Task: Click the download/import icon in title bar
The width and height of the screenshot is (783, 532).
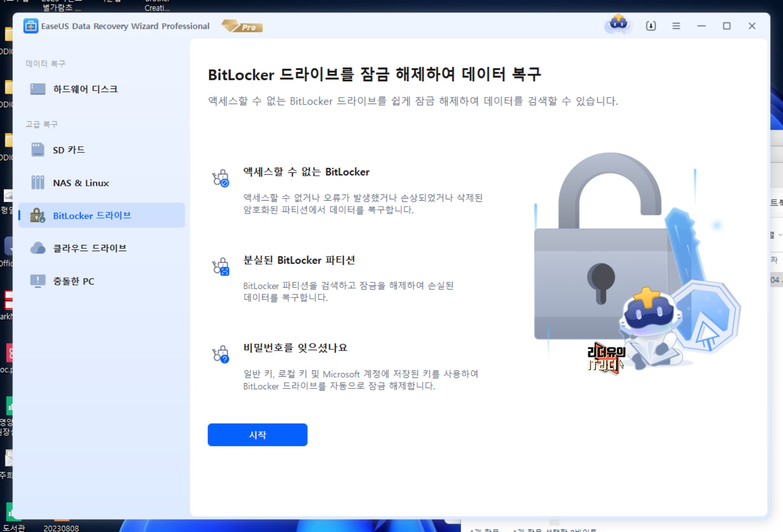Action: (651, 26)
